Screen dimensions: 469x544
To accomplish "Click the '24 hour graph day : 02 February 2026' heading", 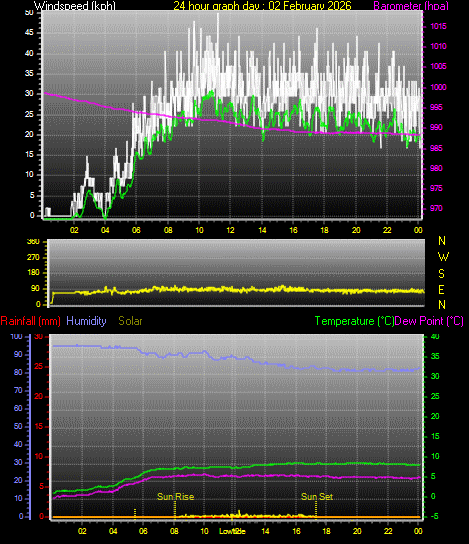I will pos(262,6).
